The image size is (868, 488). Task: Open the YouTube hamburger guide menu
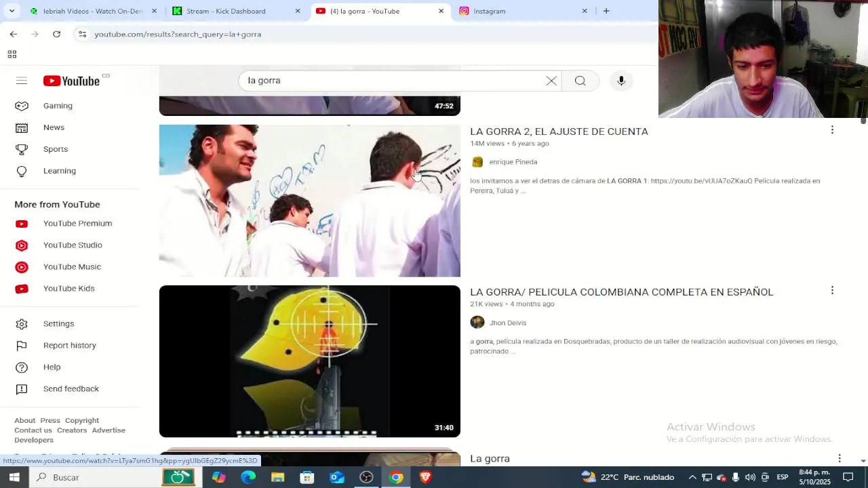22,81
